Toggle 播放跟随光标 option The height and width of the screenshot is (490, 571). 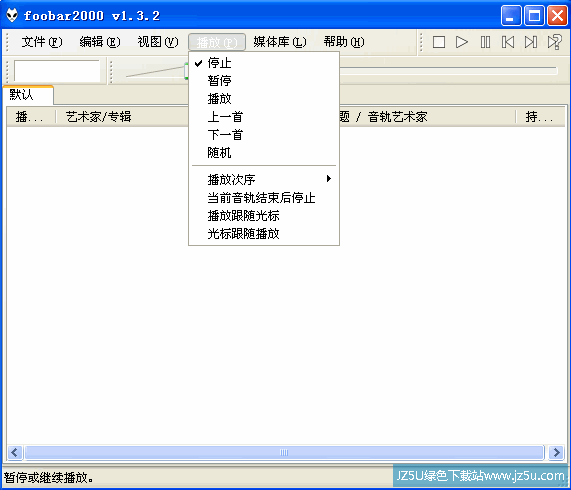[x=264, y=216]
